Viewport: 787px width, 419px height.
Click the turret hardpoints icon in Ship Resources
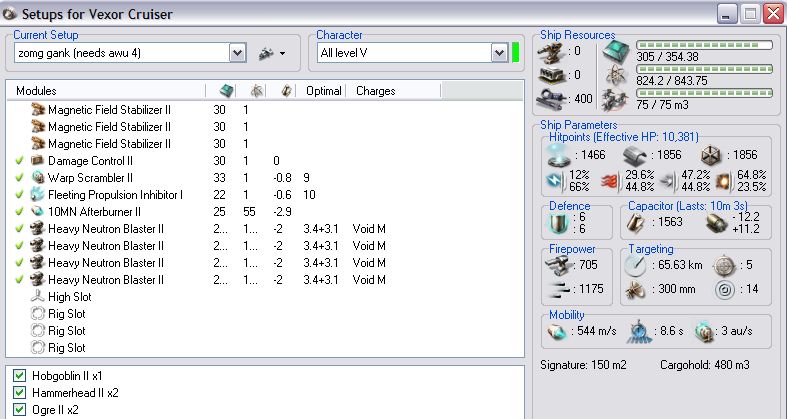coord(552,52)
